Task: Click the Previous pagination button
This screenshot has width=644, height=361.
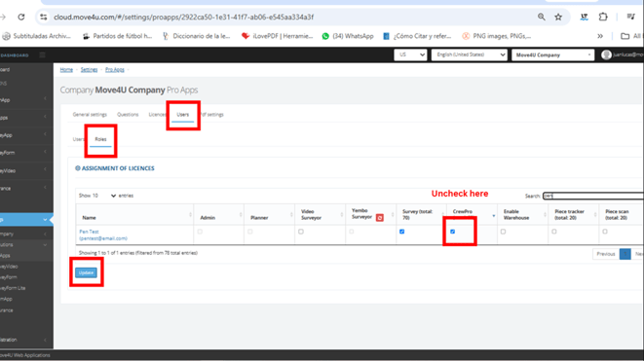Action: click(x=605, y=254)
